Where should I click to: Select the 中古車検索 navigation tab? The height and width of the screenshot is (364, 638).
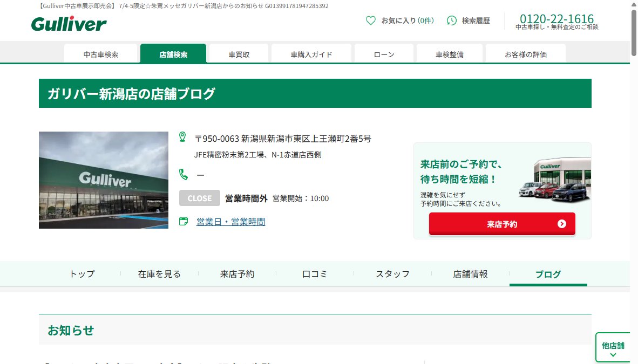[101, 54]
